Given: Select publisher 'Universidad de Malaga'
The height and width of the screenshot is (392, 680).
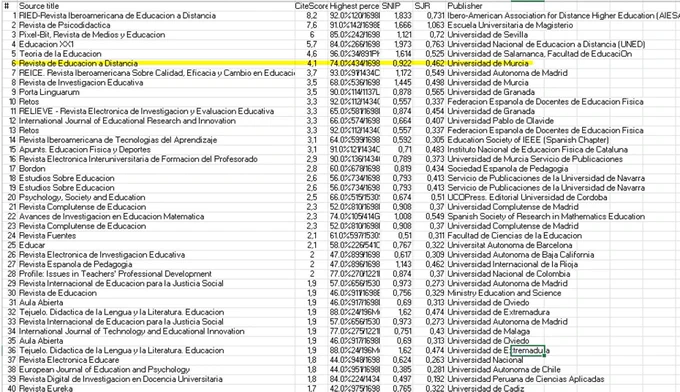Looking at the screenshot, I should tap(488, 331).
